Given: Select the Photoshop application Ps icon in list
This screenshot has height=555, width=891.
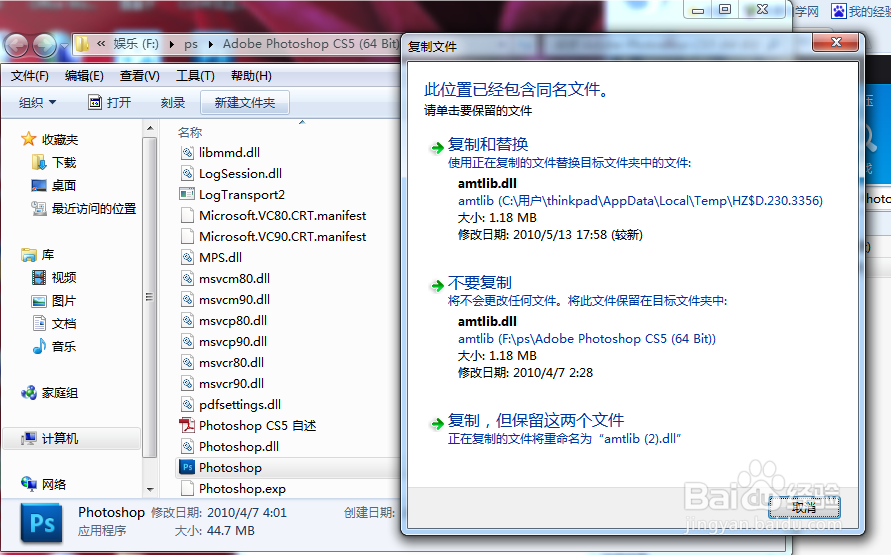Looking at the screenshot, I should click(x=187, y=467).
